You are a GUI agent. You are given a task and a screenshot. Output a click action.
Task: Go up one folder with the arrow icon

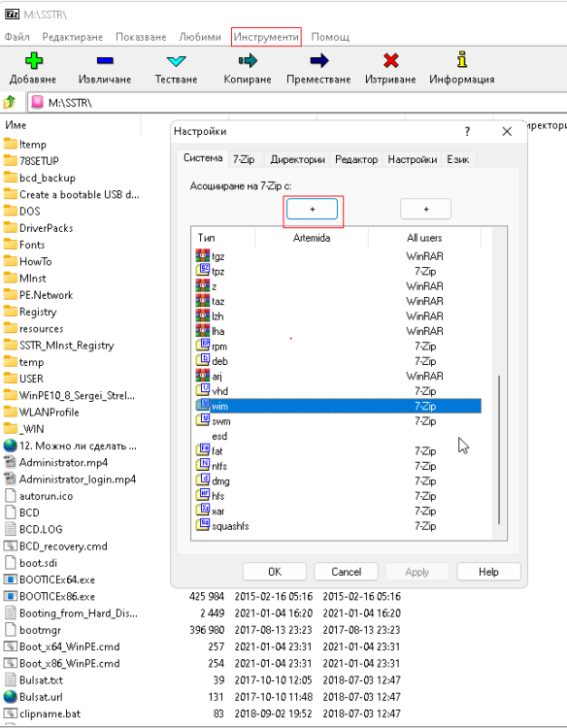(x=10, y=102)
